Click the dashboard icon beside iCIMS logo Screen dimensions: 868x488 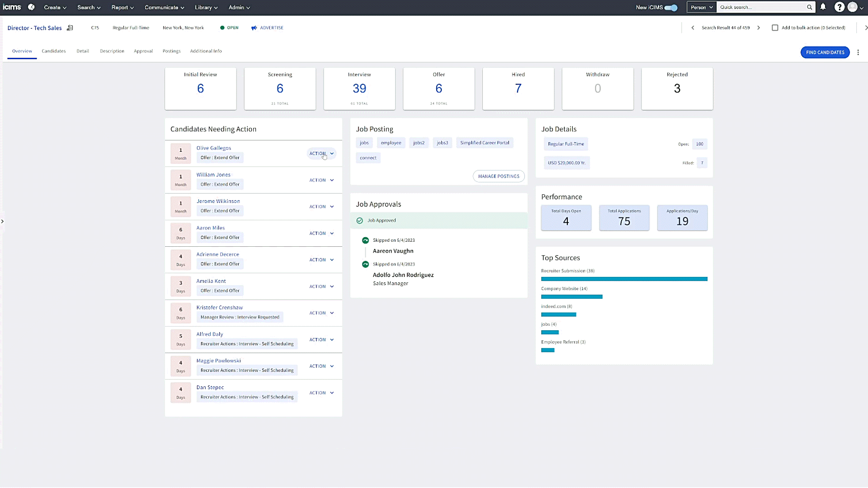pos(31,7)
